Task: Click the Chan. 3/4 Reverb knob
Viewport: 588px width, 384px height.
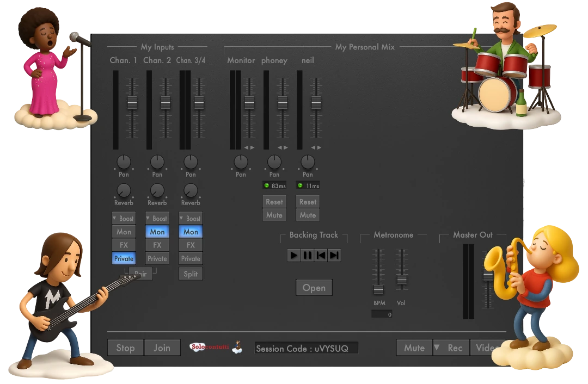Action: (191, 190)
